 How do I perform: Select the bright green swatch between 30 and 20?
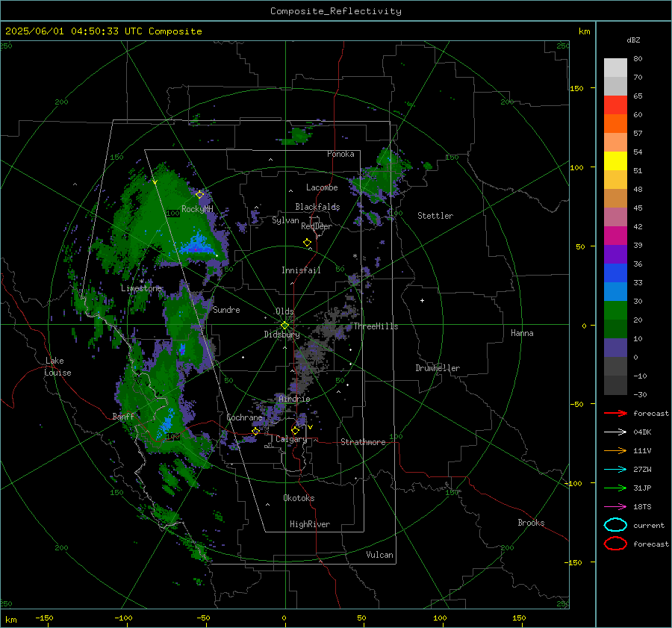615,311
